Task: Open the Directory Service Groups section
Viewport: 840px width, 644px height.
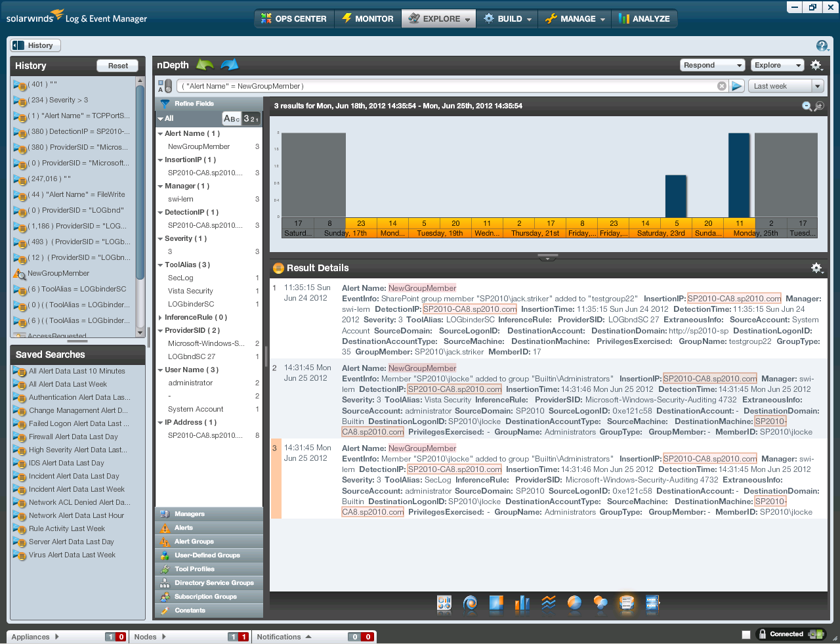Action: tap(209, 583)
